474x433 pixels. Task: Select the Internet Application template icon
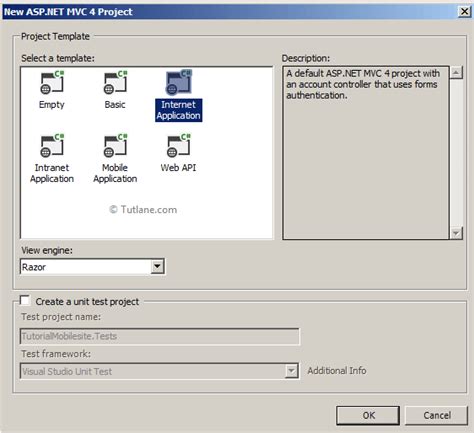coord(178,82)
